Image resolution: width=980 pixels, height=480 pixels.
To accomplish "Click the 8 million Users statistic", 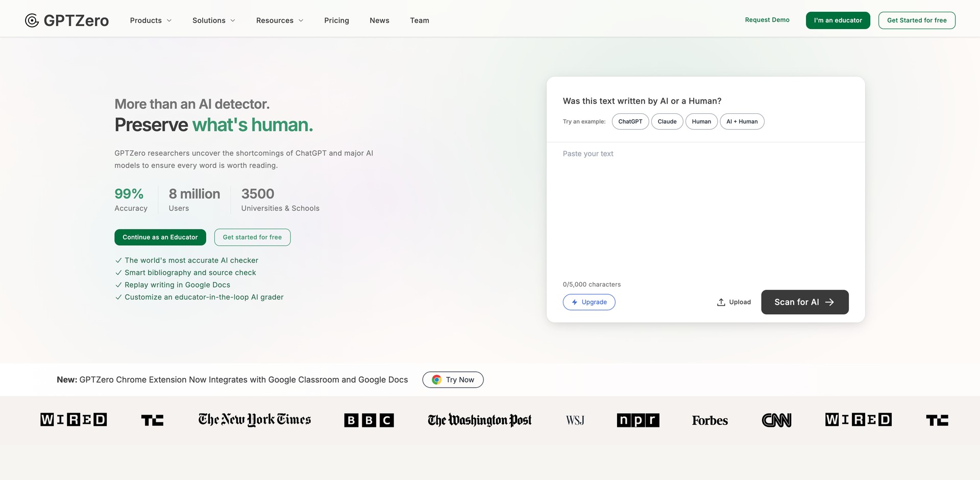I will [194, 199].
